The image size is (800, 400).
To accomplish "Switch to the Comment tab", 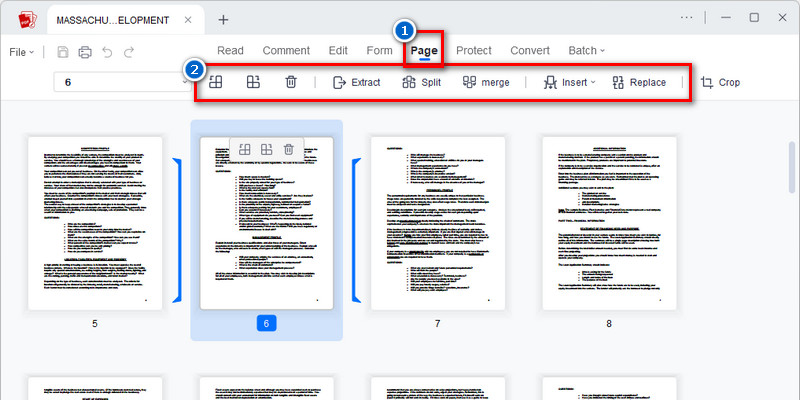I will [x=286, y=51].
